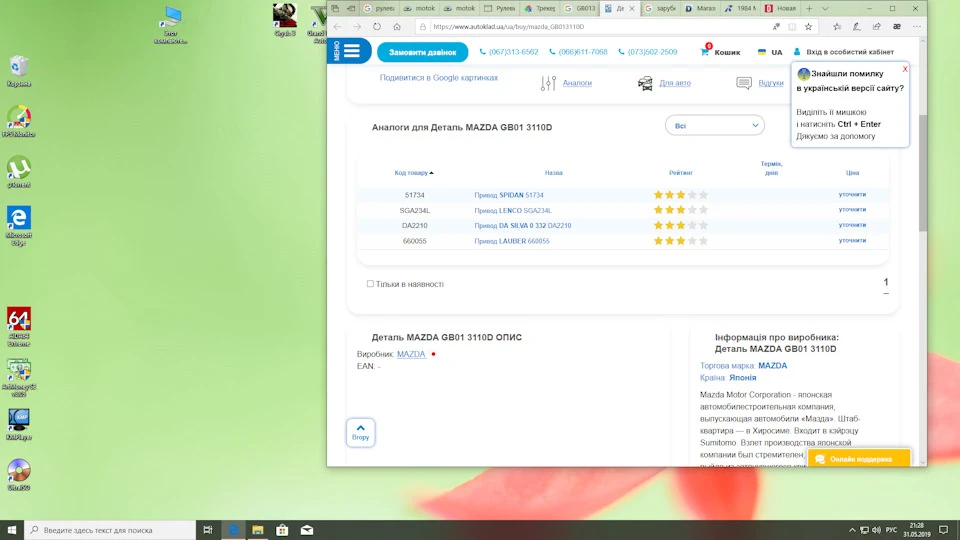Open volume control in the system tray
960x540 pixels.
(x=876, y=530)
